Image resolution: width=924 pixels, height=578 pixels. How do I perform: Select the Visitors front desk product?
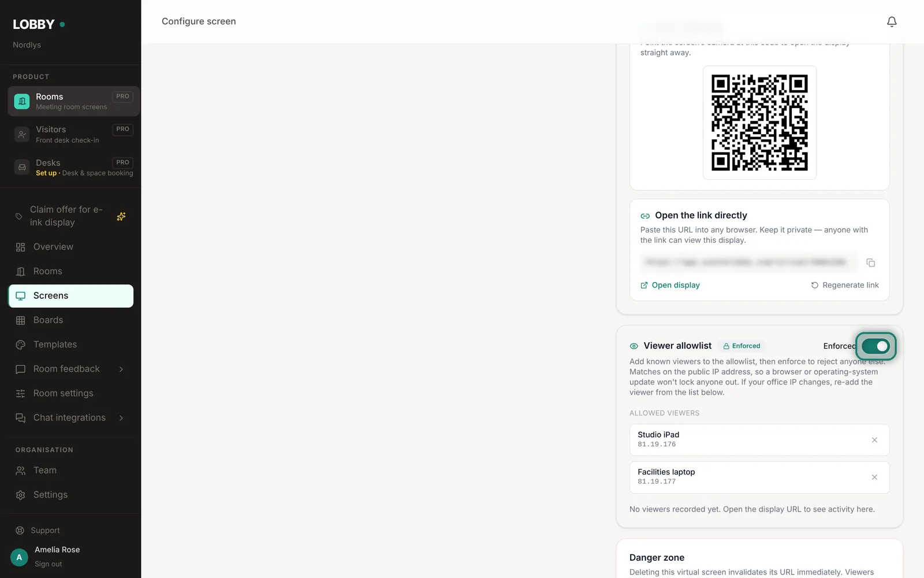coord(73,134)
